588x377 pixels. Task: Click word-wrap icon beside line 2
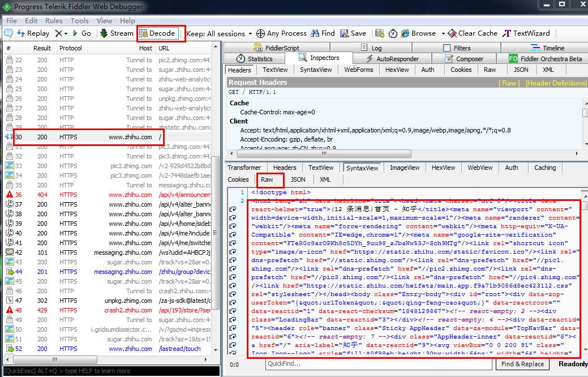point(233,209)
